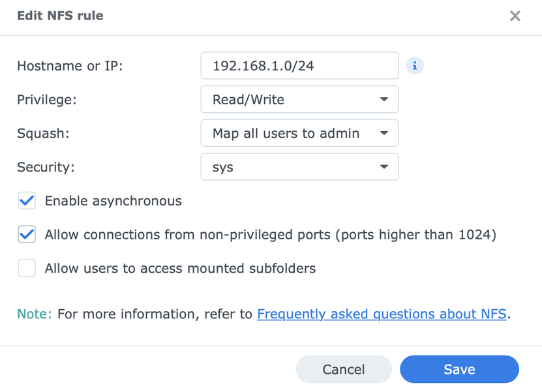Click the Security dropdown arrow icon
The height and width of the screenshot is (392, 542).
[384, 168]
